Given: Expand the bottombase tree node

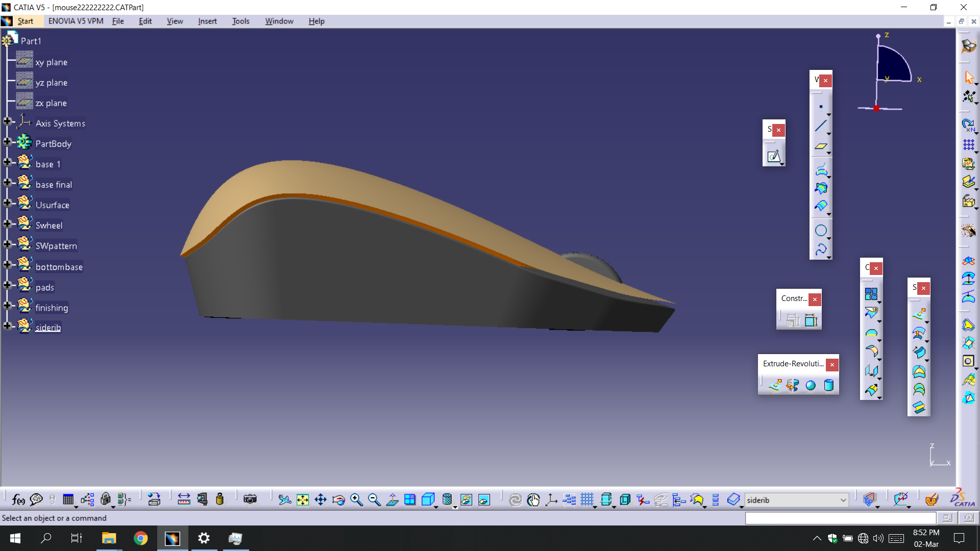Looking at the screenshot, I should pos(7,264).
